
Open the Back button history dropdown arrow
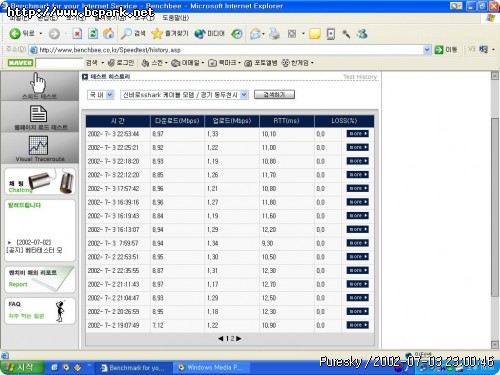pyautogui.click(x=41, y=34)
